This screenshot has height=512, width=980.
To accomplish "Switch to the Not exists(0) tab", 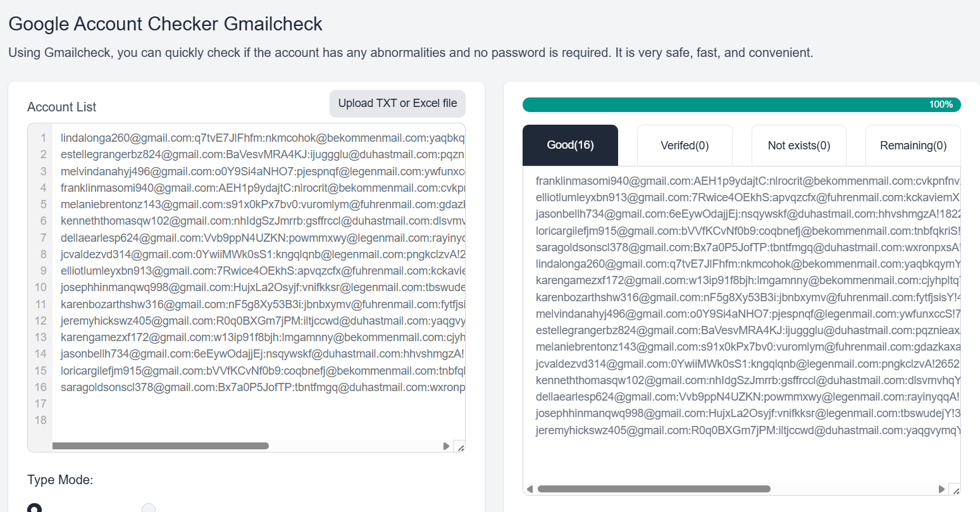I will pos(798,146).
